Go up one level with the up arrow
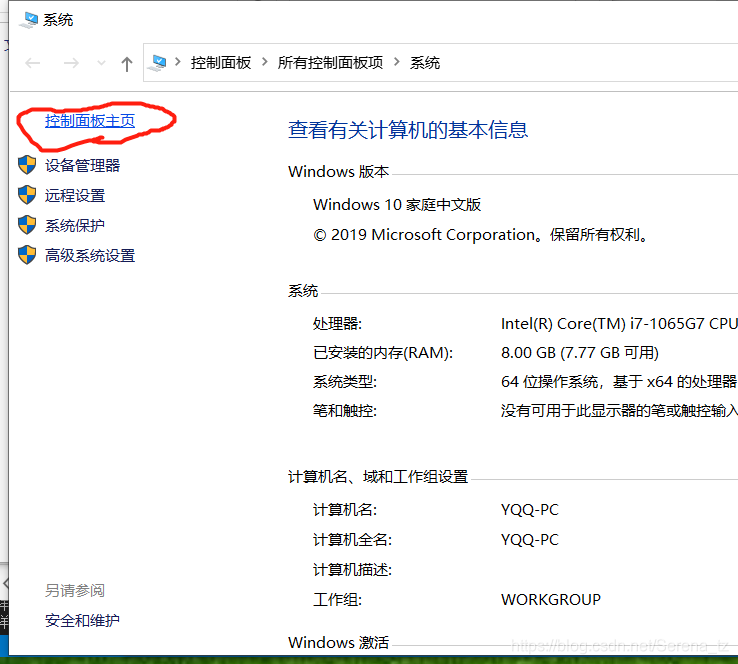 (x=127, y=64)
